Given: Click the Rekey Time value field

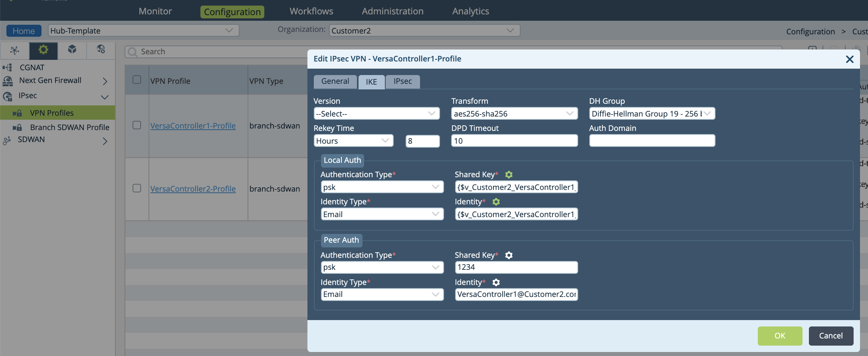Looking at the screenshot, I should [422, 141].
